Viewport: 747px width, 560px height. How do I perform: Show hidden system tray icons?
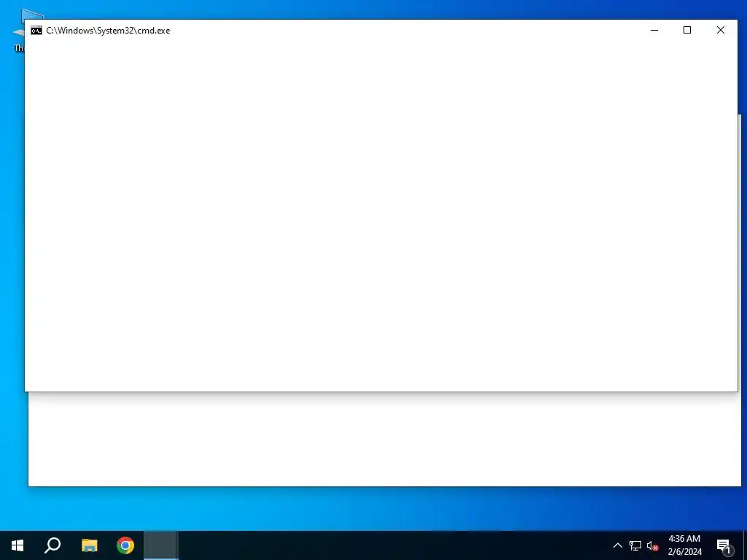617,545
